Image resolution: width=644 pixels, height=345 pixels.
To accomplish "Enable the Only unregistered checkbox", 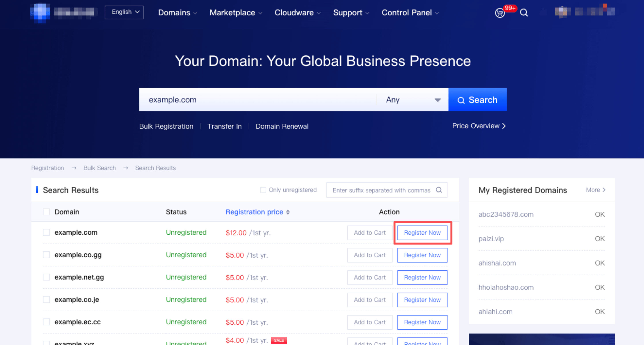I will point(263,190).
